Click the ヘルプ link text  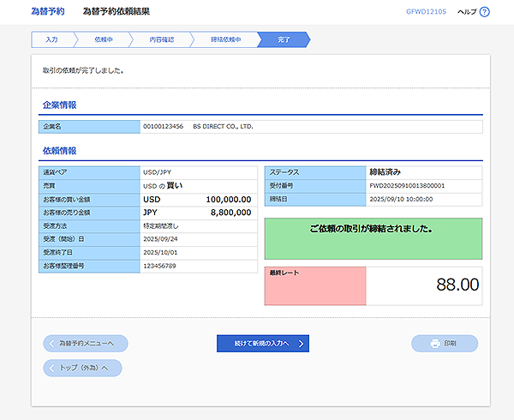pos(467,12)
